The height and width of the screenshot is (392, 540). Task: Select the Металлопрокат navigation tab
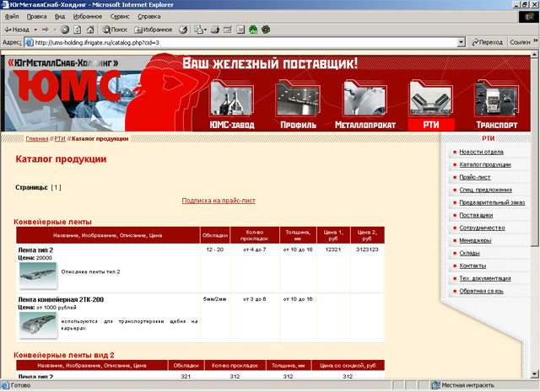[x=365, y=125]
